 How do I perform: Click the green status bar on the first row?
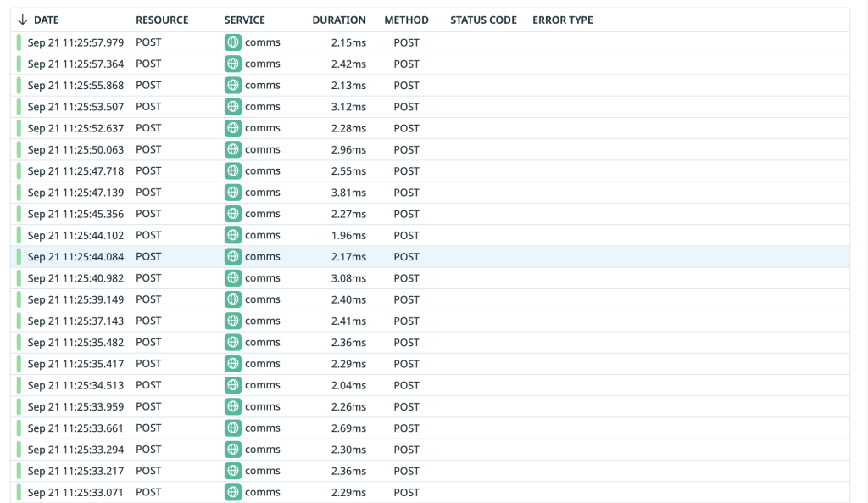click(x=19, y=42)
